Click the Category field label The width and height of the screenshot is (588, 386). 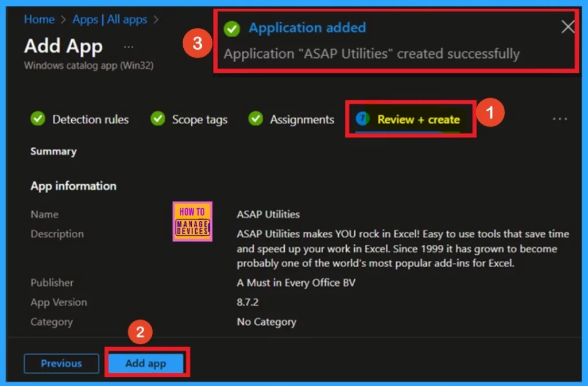pyautogui.click(x=52, y=322)
